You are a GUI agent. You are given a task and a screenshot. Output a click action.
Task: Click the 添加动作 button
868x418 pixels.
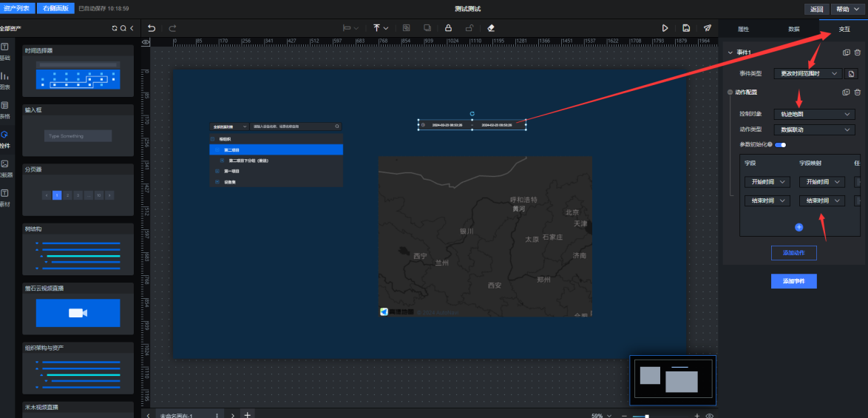(793, 253)
